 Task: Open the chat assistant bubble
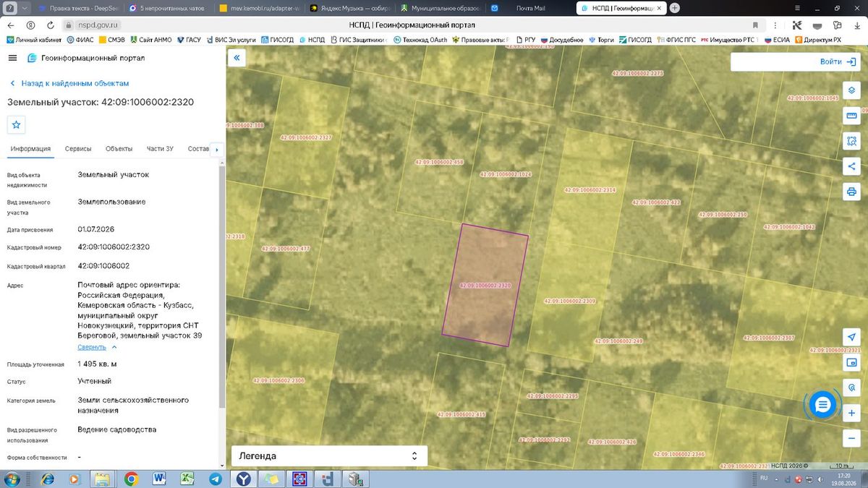tap(822, 406)
